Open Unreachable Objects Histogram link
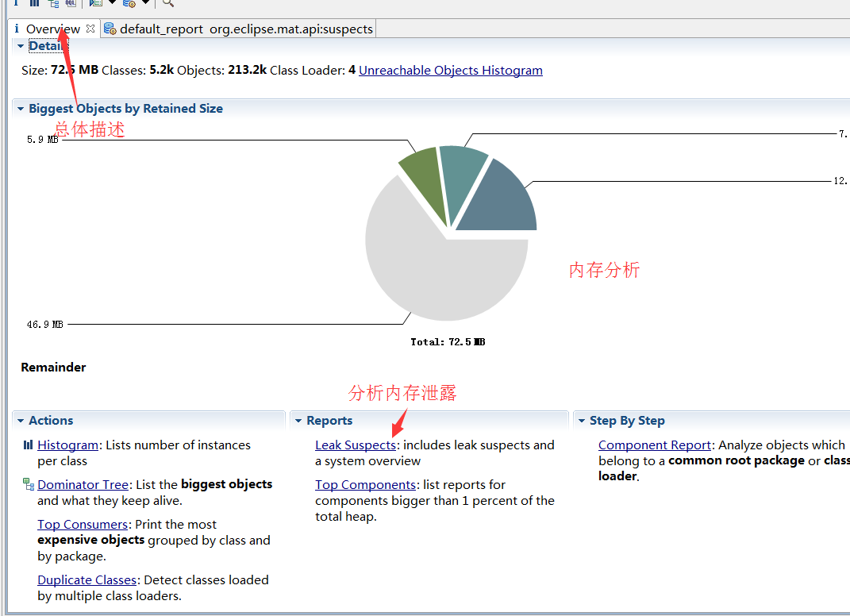Image resolution: width=850 pixels, height=616 pixels. 451,71
